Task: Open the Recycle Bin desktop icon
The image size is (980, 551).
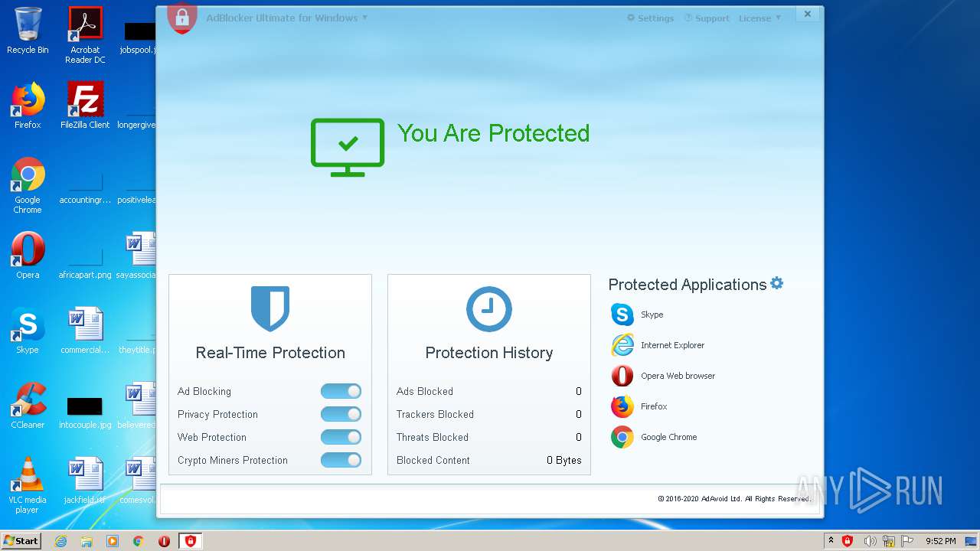Action: pyautogui.click(x=28, y=31)
